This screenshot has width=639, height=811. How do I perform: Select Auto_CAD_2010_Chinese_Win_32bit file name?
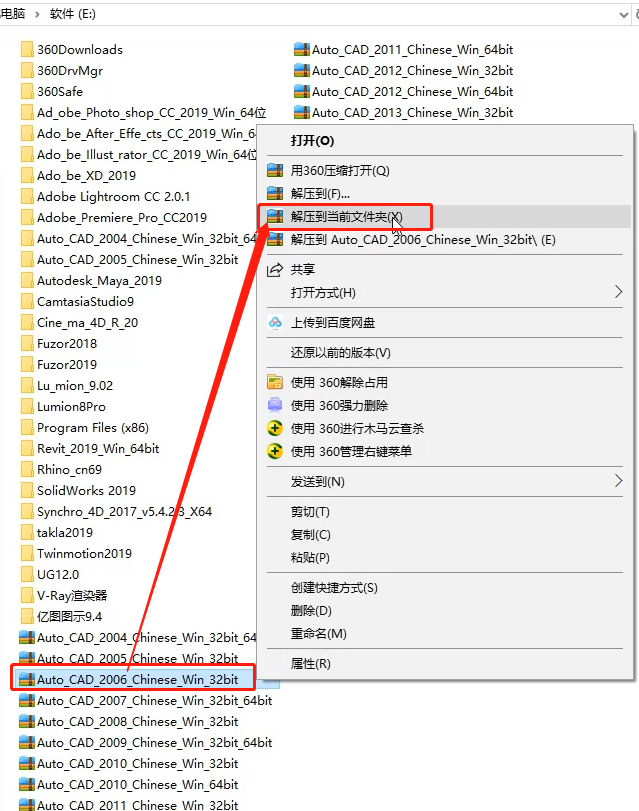click(137, 763)
